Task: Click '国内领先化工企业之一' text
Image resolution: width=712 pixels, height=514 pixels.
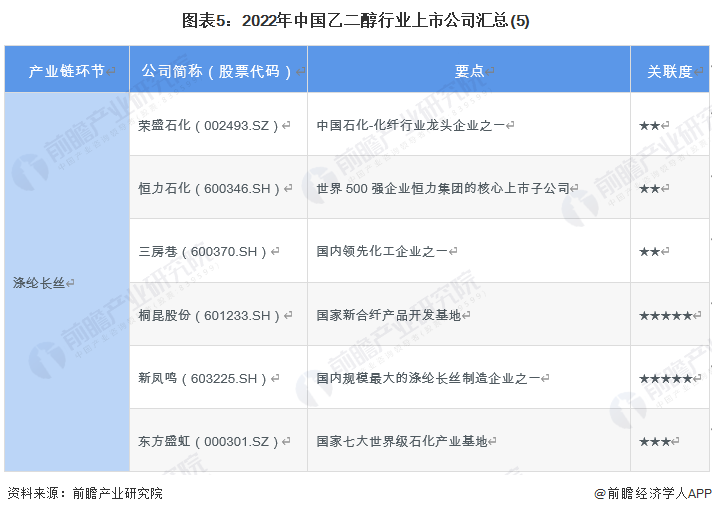Action: [382, 251]
